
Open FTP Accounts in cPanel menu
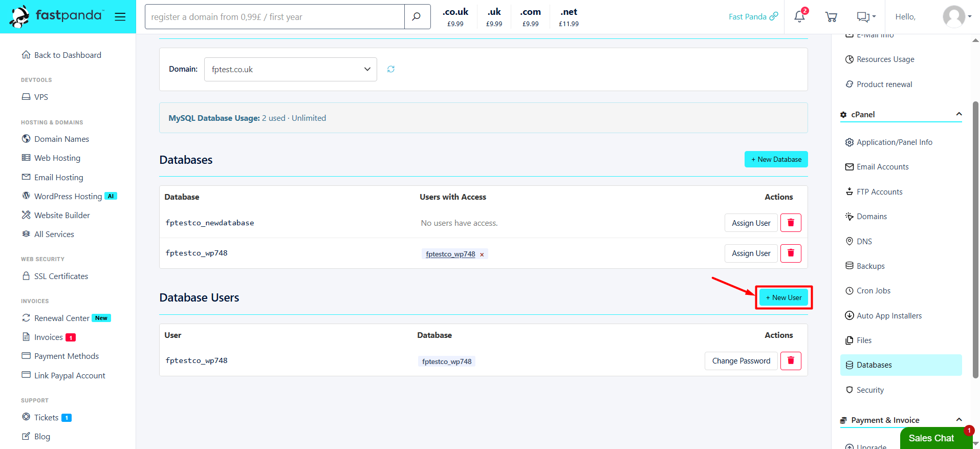874,192
